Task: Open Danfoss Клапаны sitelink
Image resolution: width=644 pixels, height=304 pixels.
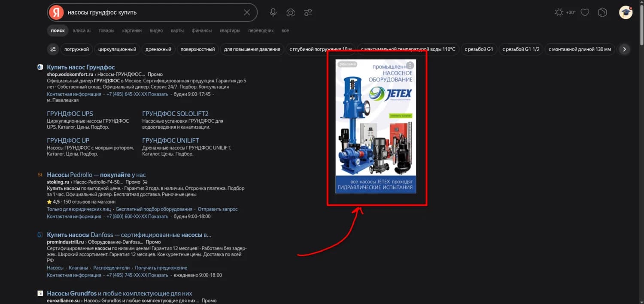Action: coord(78,268)
